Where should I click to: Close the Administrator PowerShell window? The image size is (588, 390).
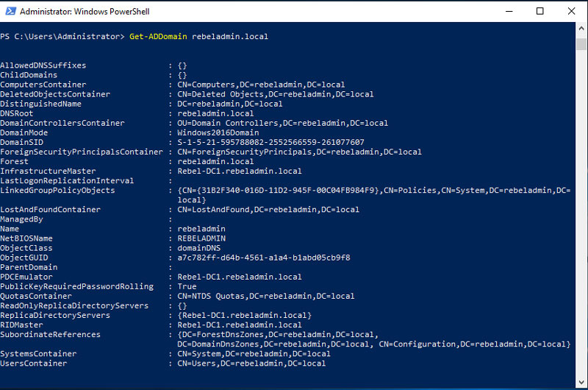[571, 11]
